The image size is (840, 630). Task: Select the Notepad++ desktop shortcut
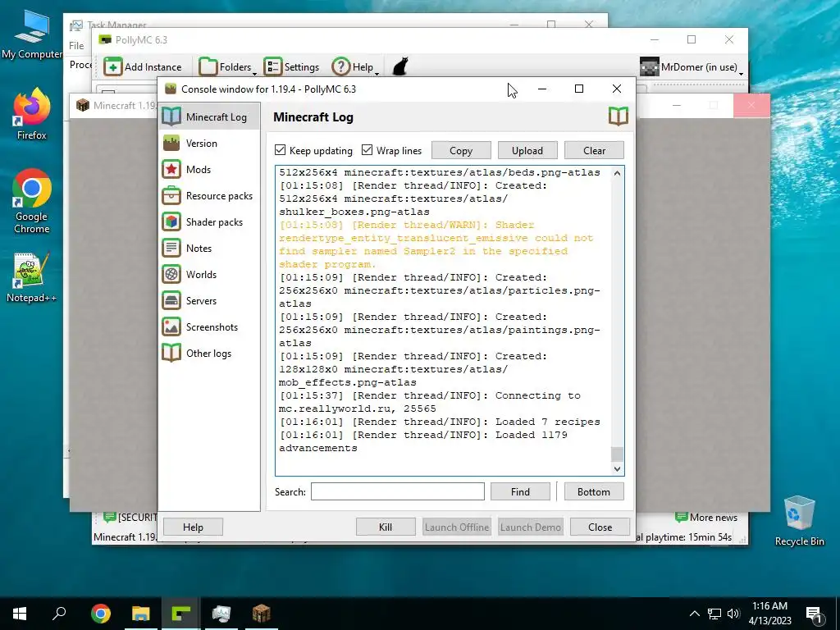[32, 277]
